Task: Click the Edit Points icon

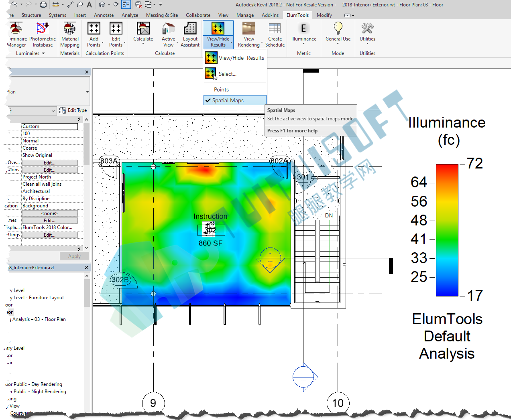Action: click(x=116, y=28)
